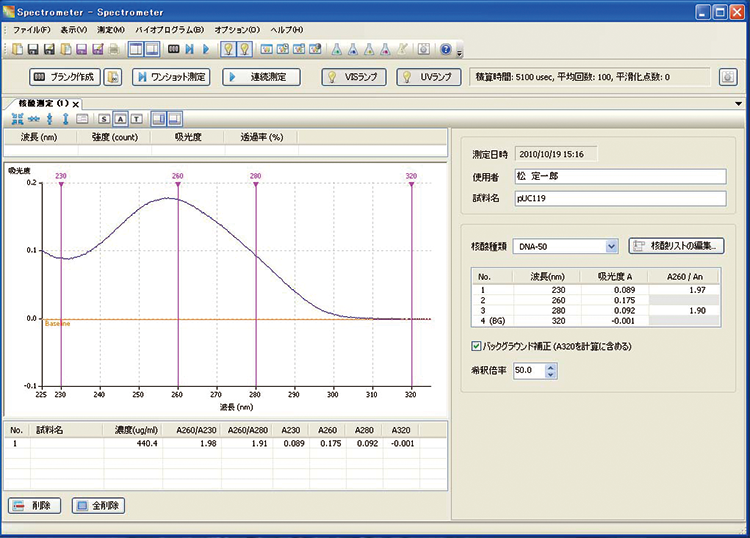Image resolution: width=750 pixels, height=538 pixels.
Task: Select the T transmittance mode icon
Action: point(136,118)
